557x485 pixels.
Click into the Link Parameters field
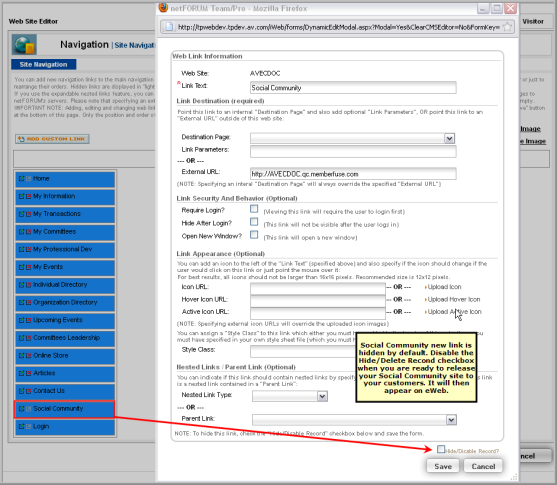(x=353, y=151)
